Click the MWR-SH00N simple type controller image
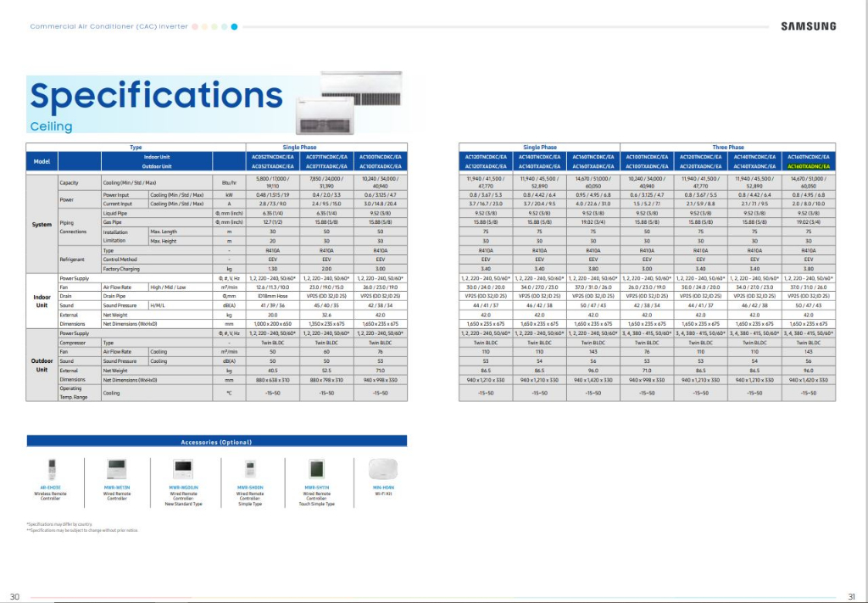Screen dimensions: 868x603 (250, 470)
